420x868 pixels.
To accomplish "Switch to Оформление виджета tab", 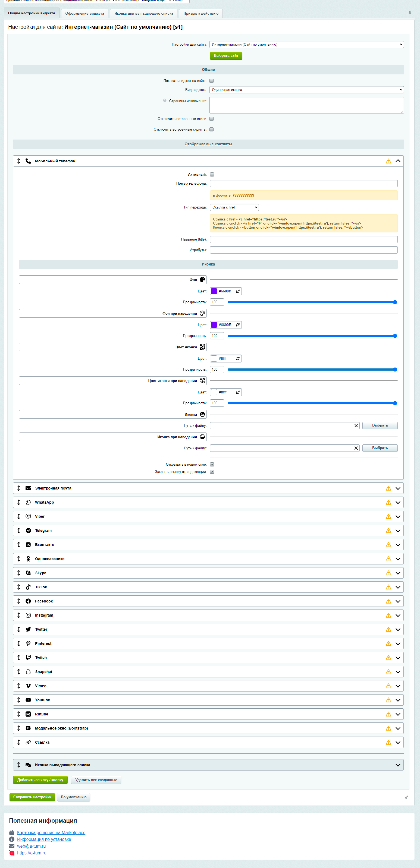I will (x=84, y=14).
